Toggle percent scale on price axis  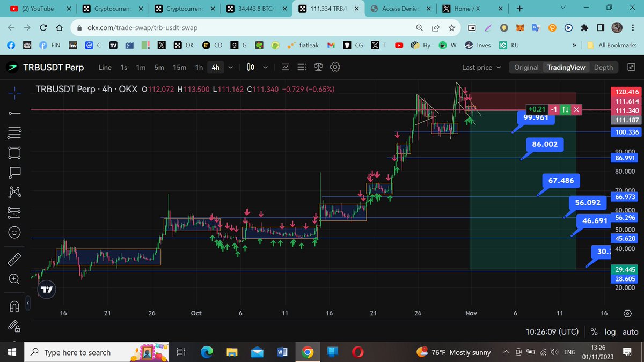coord(594,332)
